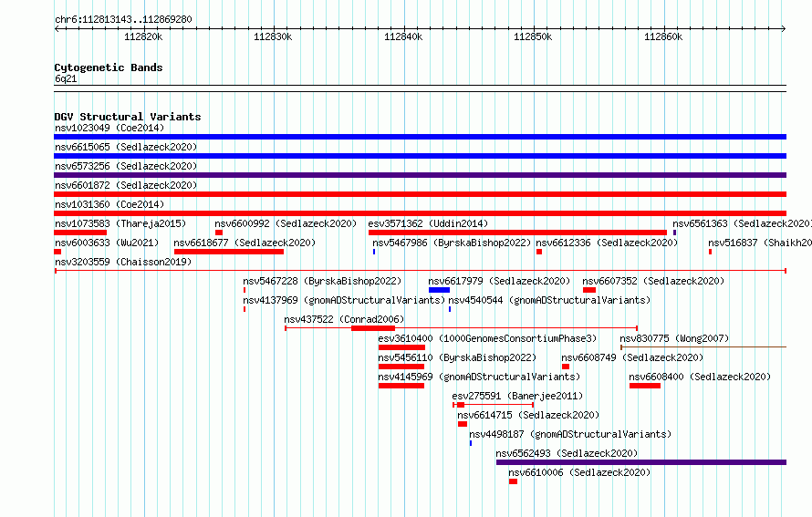Click nsv830775 (Wong2007) label
The width and height of the screenshot is (812, 517).
674,338
